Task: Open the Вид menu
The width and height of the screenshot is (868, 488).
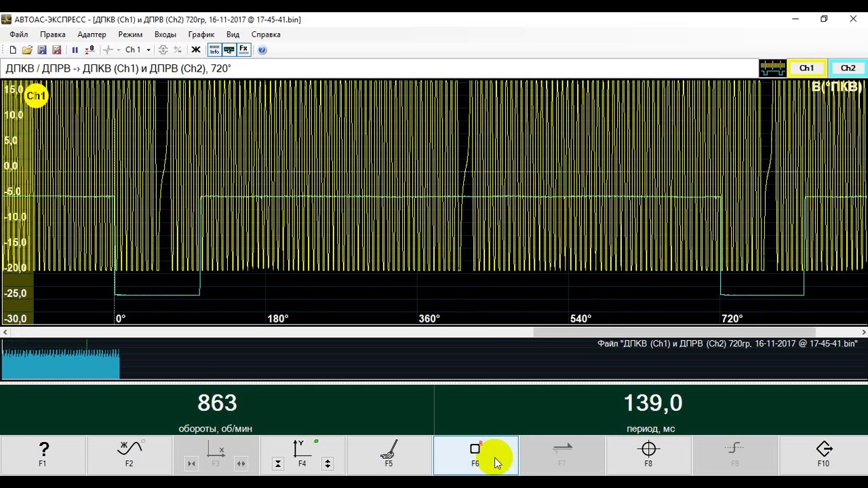Action: (x=233, y=35)
